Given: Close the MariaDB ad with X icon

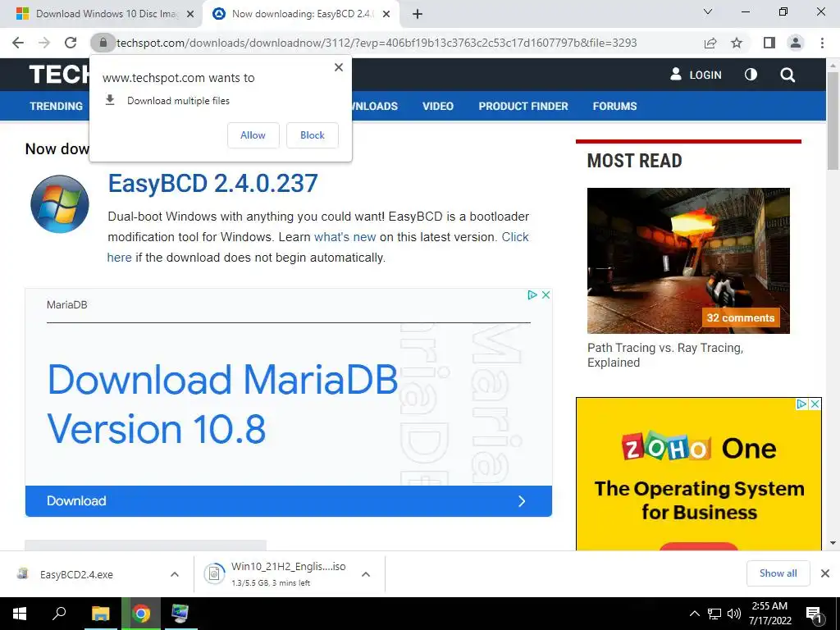Looking at the screenshot, I should click(x=546, y=294).
